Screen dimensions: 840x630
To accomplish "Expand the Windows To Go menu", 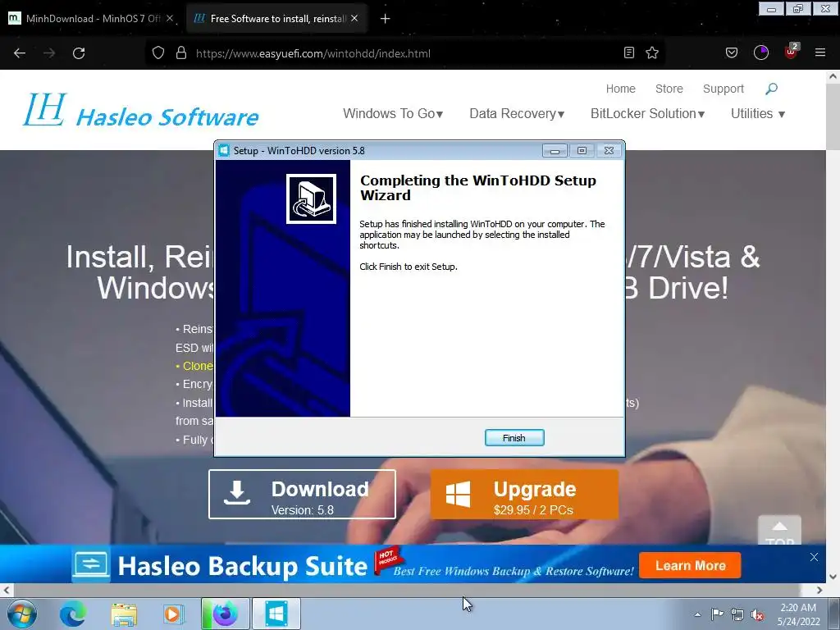I will click(x=393, y=113).
